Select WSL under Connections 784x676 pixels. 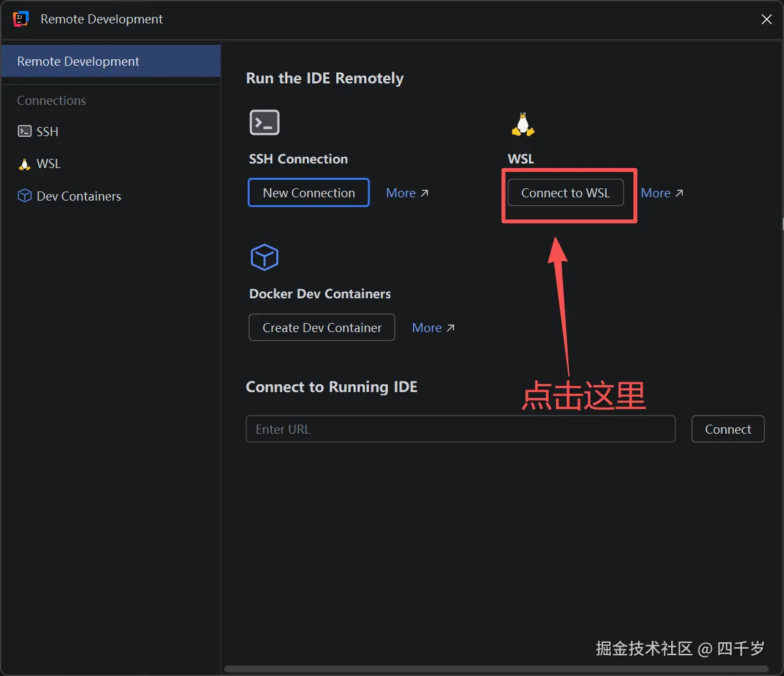point(48,163)
